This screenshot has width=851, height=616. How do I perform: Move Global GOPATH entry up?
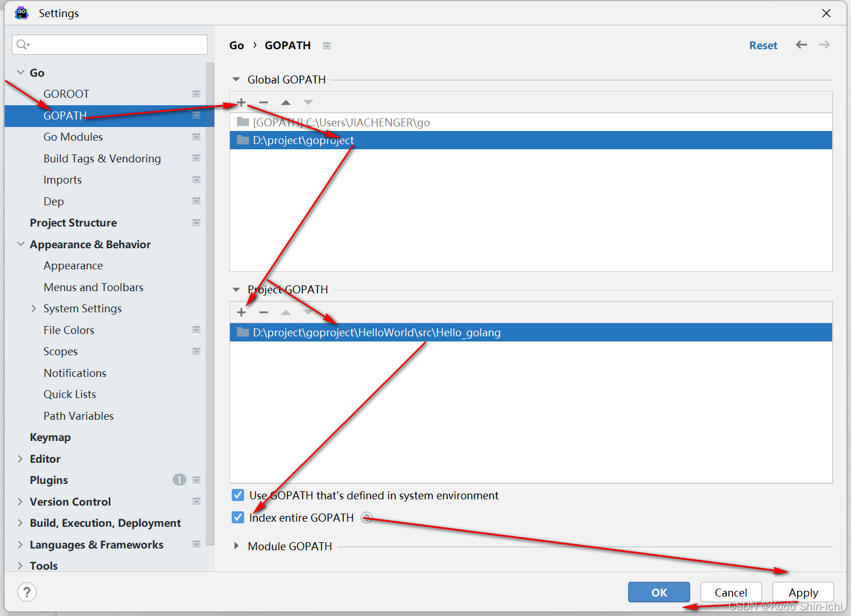(x=286, y=102)
